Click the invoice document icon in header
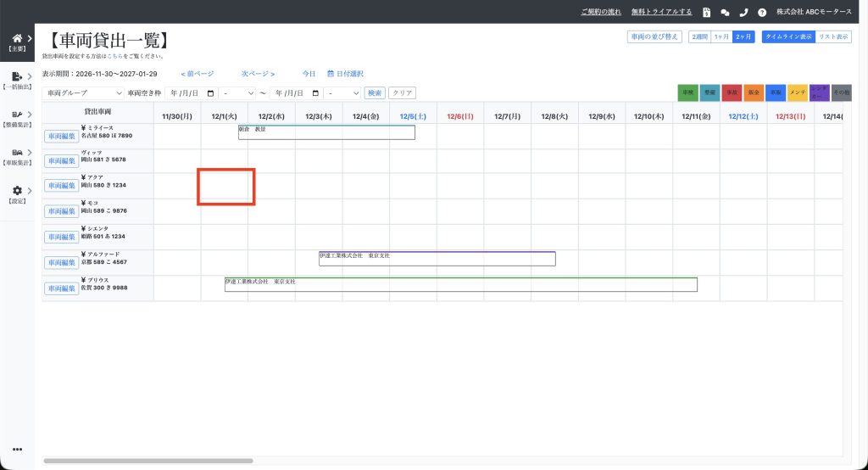The height and width of the screenshot is (470, 868). coord(706,12)
